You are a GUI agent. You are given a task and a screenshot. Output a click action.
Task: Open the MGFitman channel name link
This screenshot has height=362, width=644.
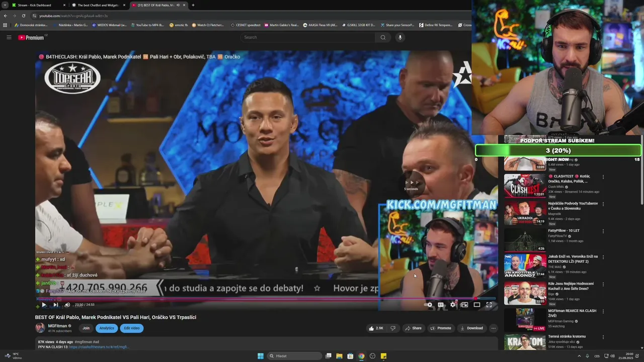[58, 326]
